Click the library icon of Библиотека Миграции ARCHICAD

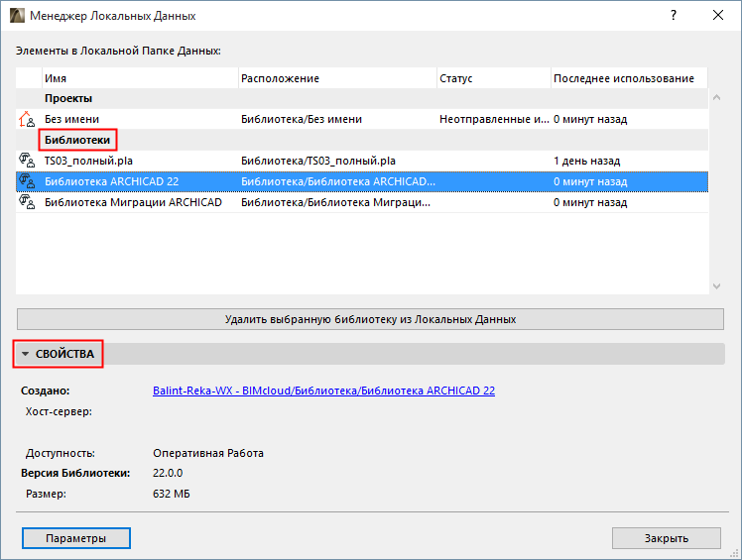click(27, 202)
